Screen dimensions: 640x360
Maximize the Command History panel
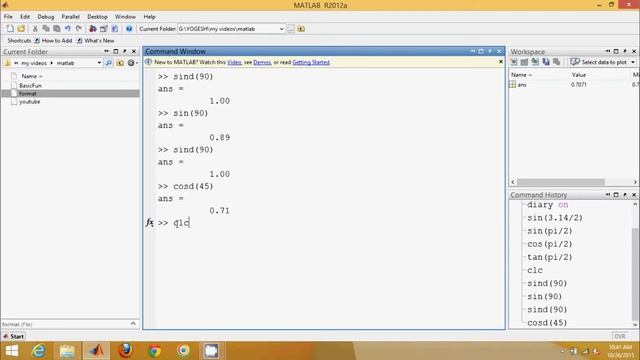[x=616, y=195]
